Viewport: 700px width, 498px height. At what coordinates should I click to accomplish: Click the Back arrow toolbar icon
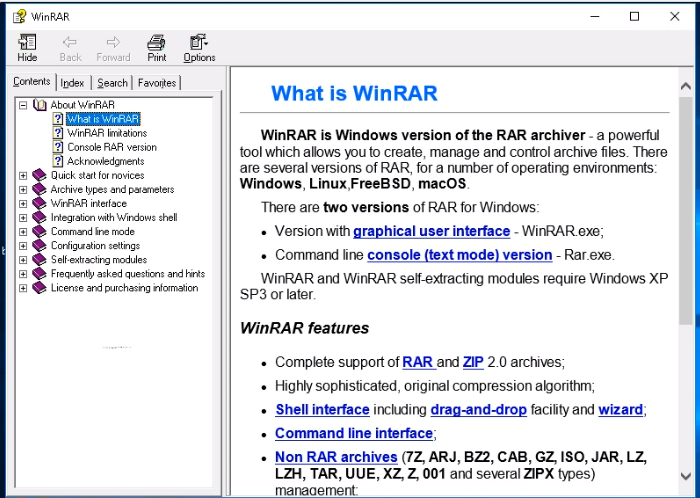tap(70, 42)
